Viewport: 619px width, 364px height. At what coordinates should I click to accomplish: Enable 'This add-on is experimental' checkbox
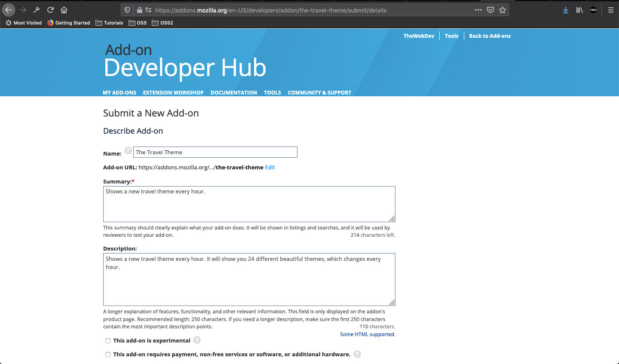[x=108, y=341]
